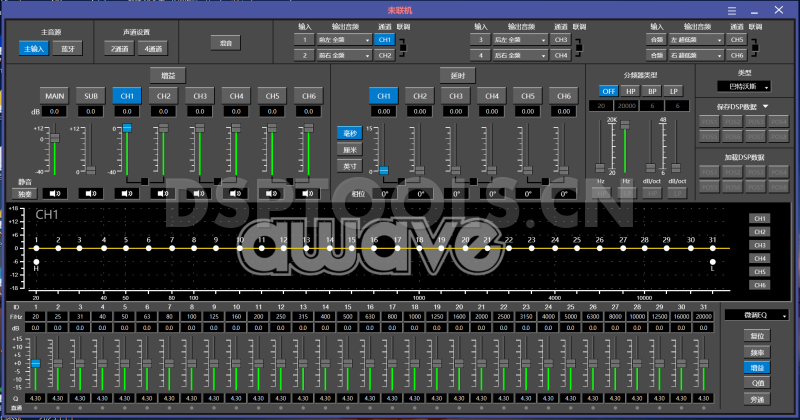Screen dimensions: 800x420
Task: Click the CH1 gain fader handle
Action: pos(126,129)
